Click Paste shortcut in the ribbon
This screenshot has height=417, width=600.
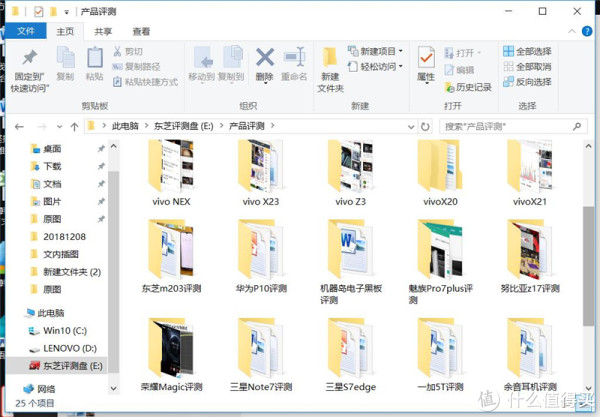[145, 82]
